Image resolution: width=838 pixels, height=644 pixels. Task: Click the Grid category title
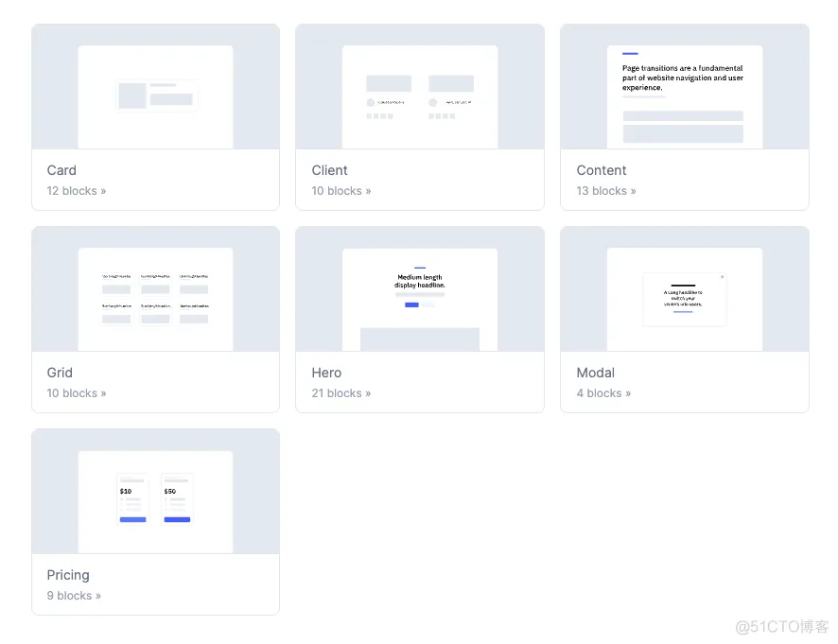pyautogui.click(x=60, y=373)
